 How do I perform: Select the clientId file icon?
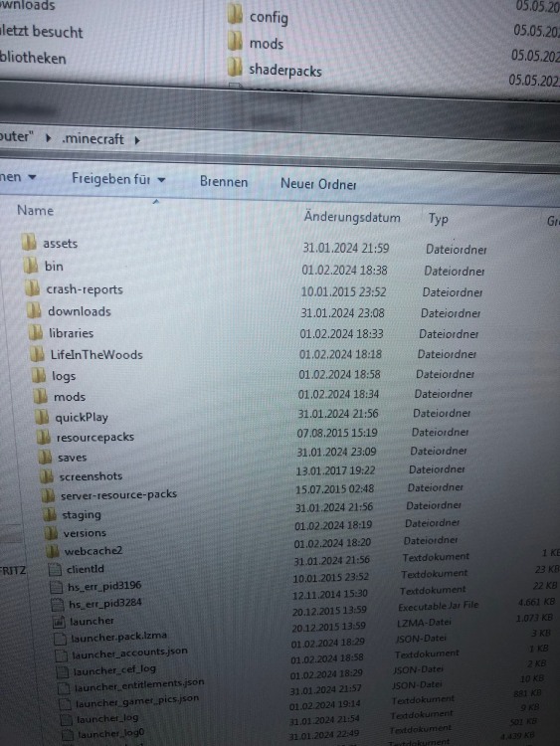(x=55, y=569)
